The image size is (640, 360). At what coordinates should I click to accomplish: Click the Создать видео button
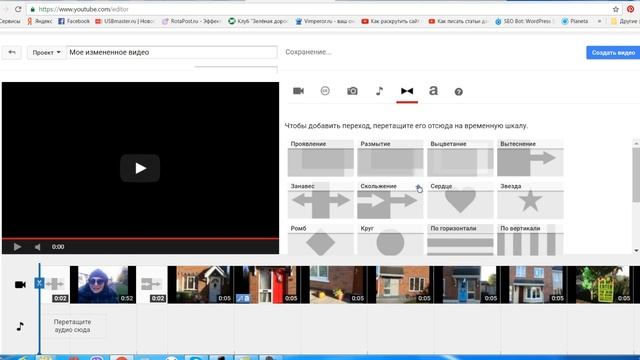tap(613, 53)
